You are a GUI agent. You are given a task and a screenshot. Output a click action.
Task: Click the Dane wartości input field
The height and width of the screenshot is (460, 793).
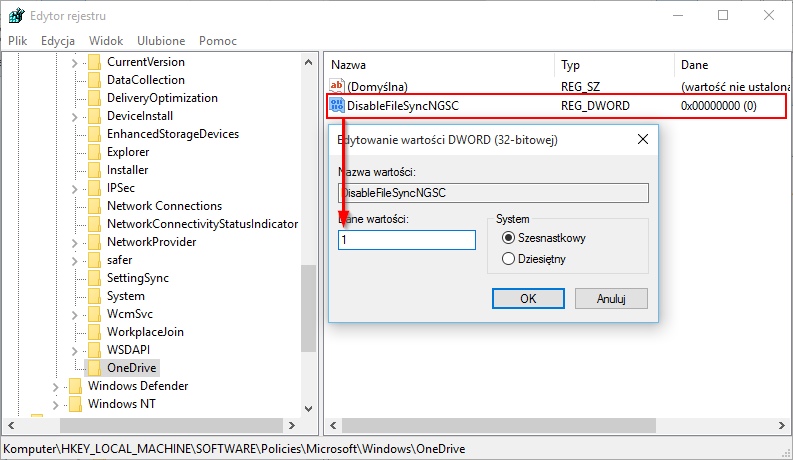click(x=407, y=240)
